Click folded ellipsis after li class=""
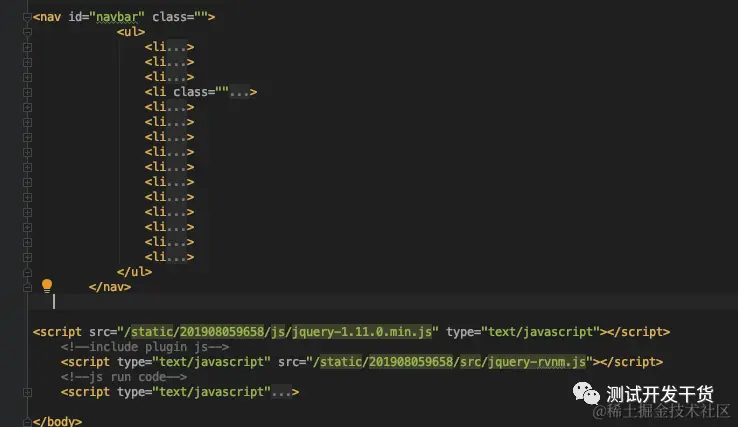Screen dimensions: 738x427 coord(239,92)
